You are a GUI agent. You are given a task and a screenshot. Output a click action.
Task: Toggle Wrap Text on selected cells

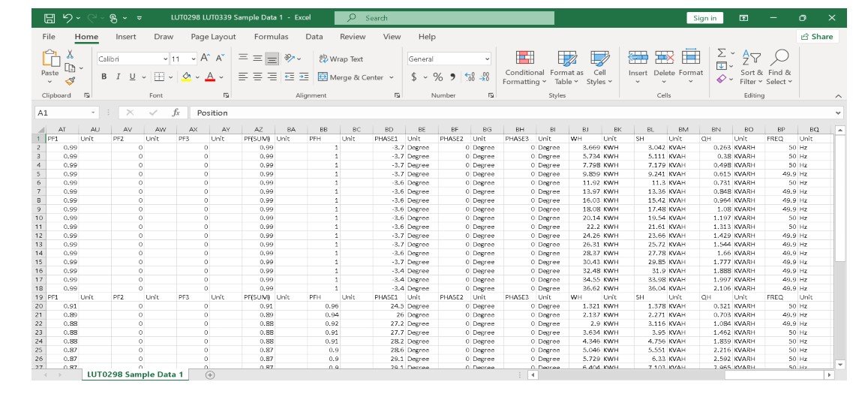[341, 59]
